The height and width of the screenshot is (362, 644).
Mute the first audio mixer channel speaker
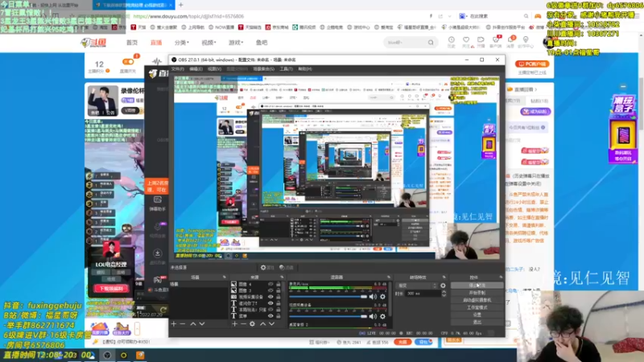(373, 296)
